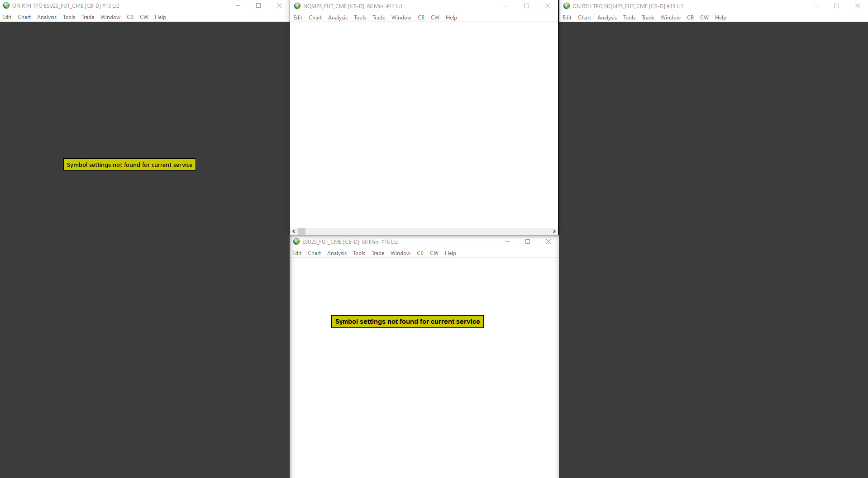Click the globe icon of TPO ESU25 chart #13
Screen dimensions: 868x478
tap(6, 6)
